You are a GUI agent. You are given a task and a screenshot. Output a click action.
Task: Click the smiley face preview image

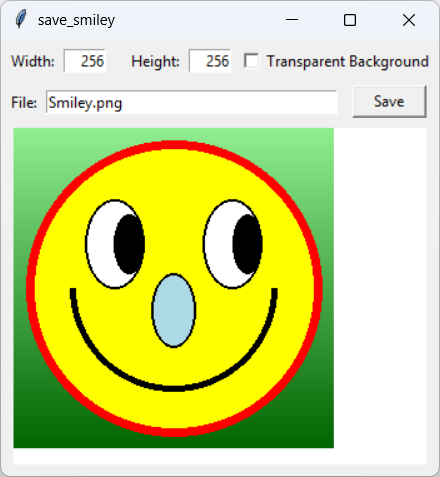[174, 288]
